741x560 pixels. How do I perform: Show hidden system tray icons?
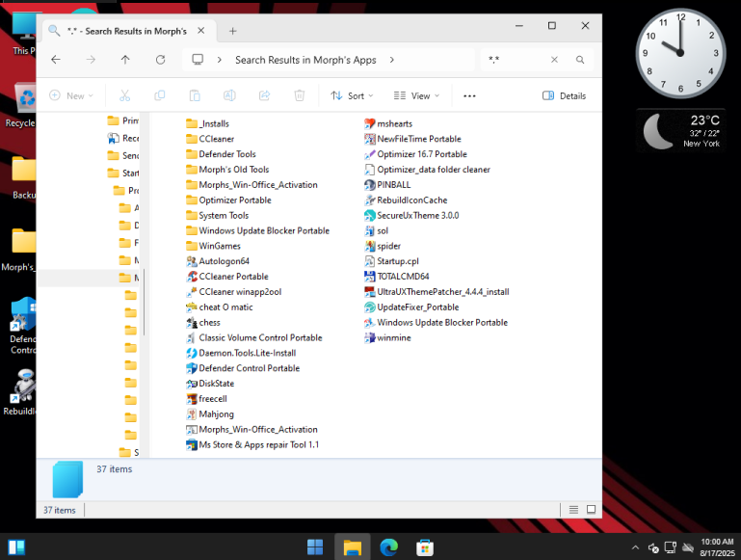click(x=635, y=547)
